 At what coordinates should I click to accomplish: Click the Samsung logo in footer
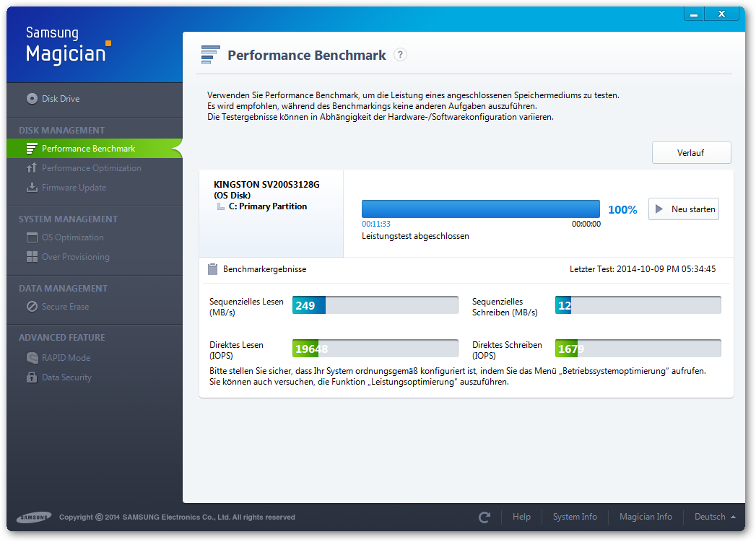coord(34,517)
